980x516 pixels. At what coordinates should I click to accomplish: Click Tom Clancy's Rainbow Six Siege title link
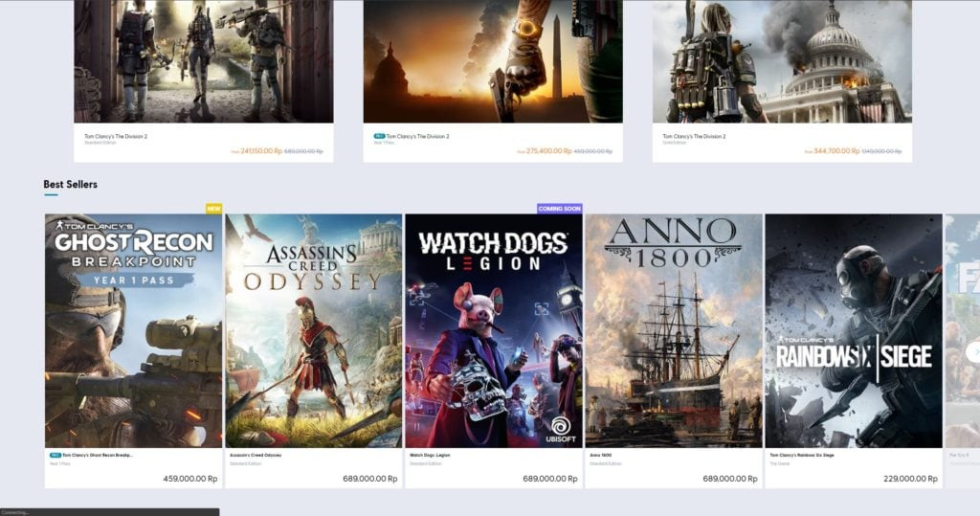pos(804,455)
